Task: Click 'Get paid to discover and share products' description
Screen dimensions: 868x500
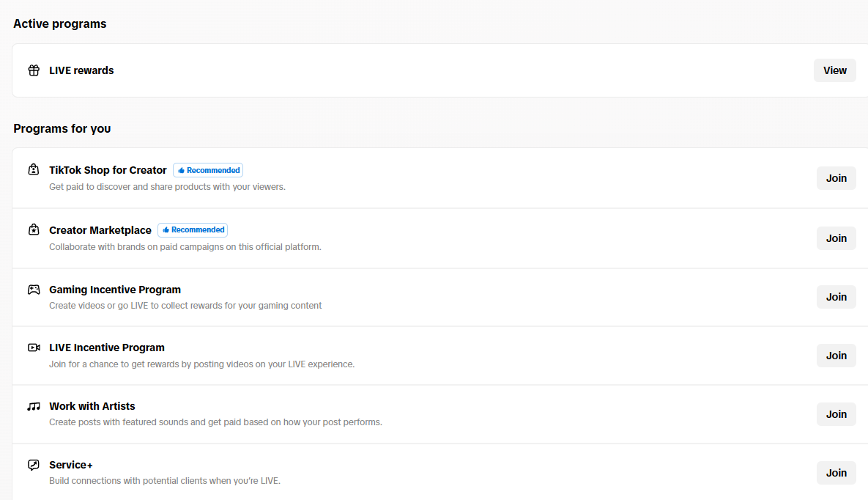Action: (167, 187)
